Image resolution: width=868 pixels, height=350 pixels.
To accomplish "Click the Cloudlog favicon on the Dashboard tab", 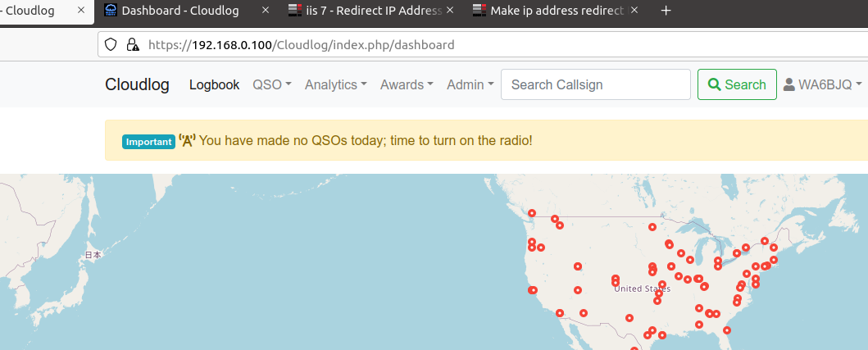I will coord(111,10).
